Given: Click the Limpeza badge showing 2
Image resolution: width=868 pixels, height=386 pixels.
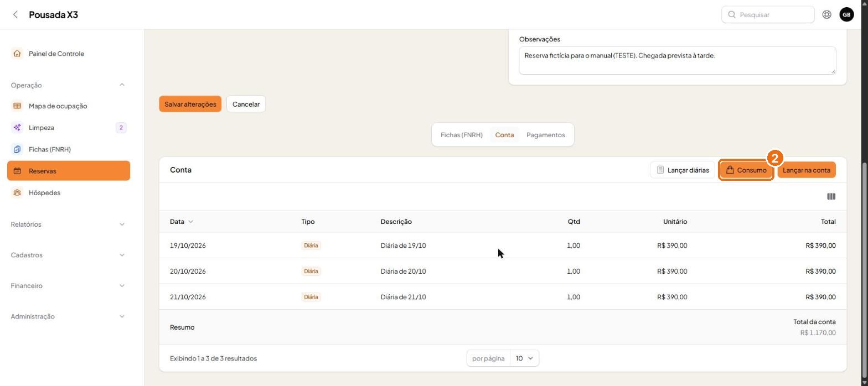Looking at the screenshot, I should (121, 128).
